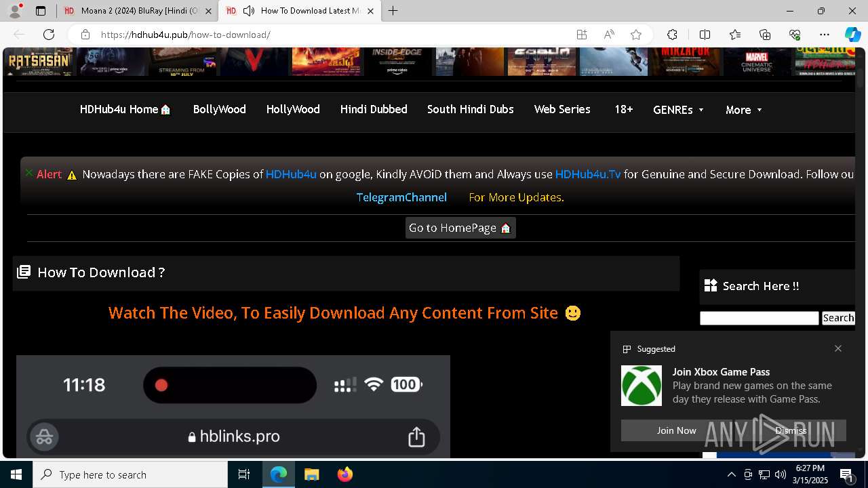Start Read aloud from address bar
This screenshot has height=488, width=868.
609,35
